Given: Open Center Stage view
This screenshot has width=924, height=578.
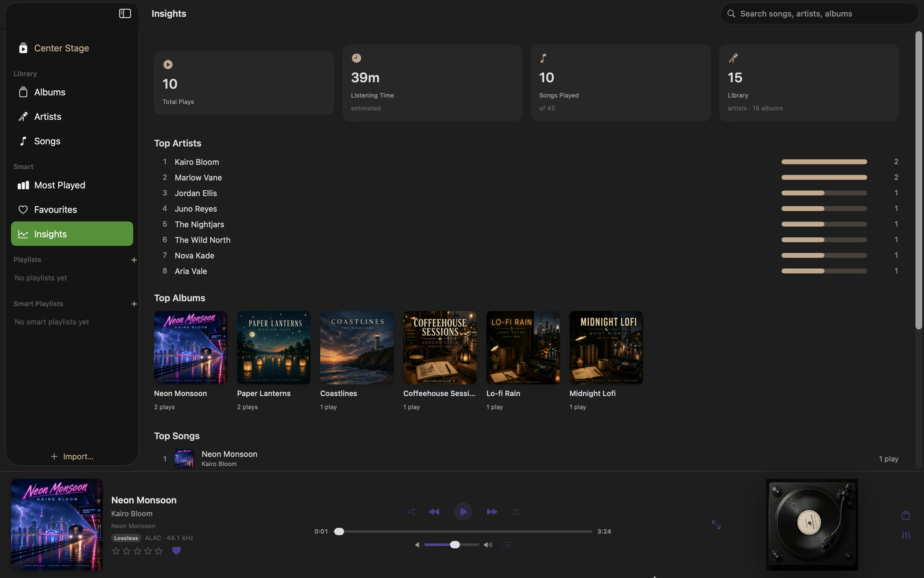Looking at the screenshot, I should (72, 48).
